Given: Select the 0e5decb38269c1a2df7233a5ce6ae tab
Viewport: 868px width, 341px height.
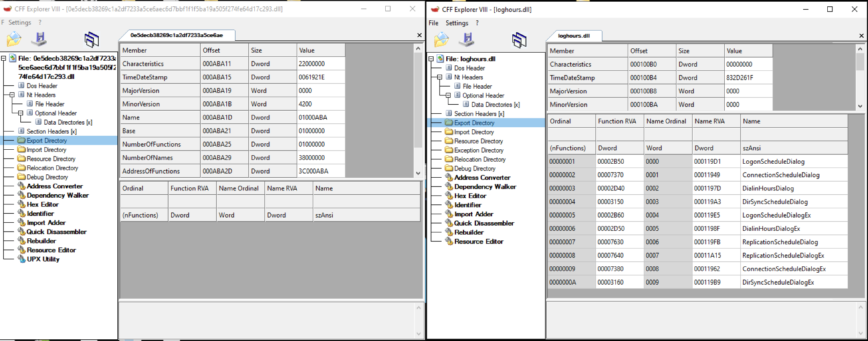Looking at the screenshot, I should 177,35.
